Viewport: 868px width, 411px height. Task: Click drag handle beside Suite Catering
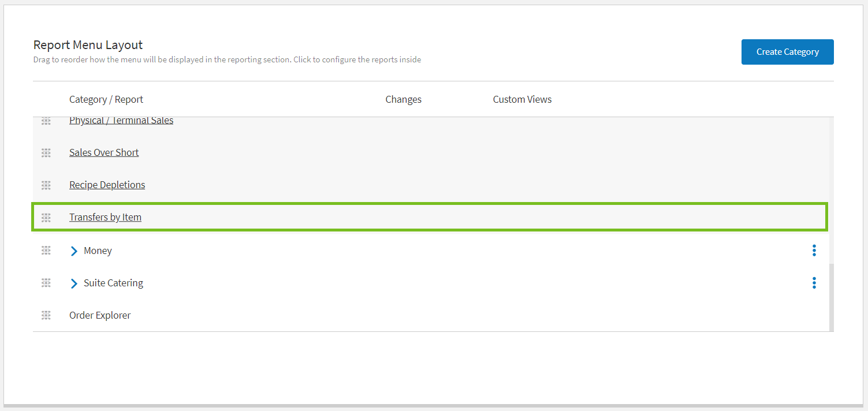(46, 283)
